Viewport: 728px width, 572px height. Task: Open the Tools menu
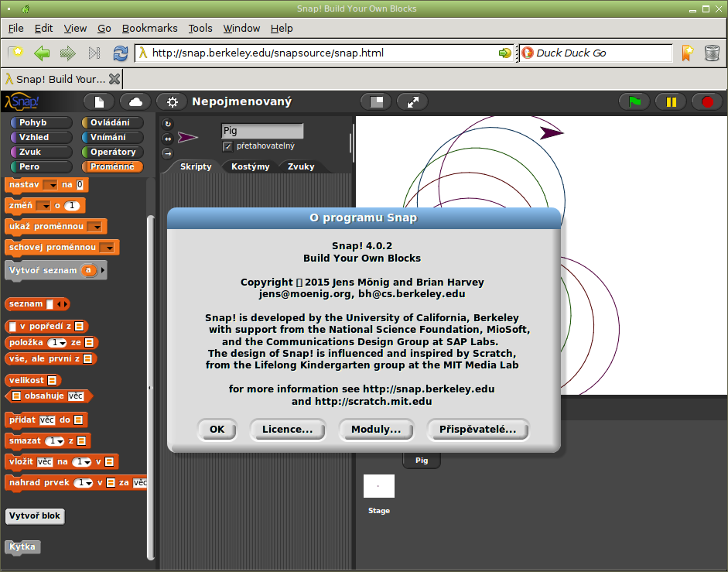(200, 29)
